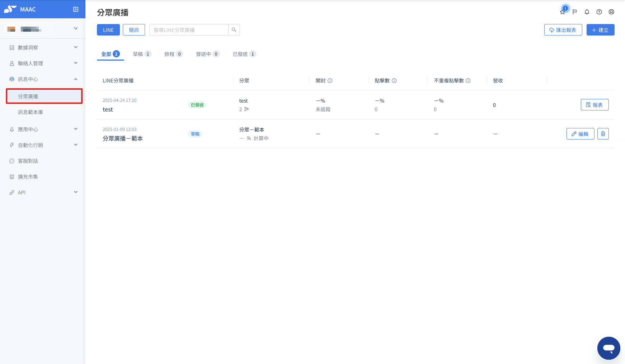Viewport: 625px width, 364px height.
Task: Click the MAAC logo icon
Action: 10,9
